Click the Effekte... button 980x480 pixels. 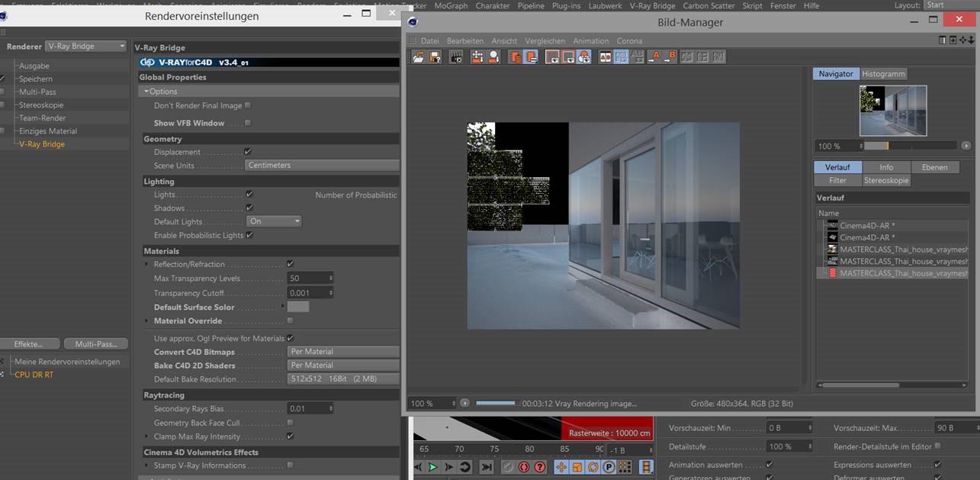pos(28,344)
